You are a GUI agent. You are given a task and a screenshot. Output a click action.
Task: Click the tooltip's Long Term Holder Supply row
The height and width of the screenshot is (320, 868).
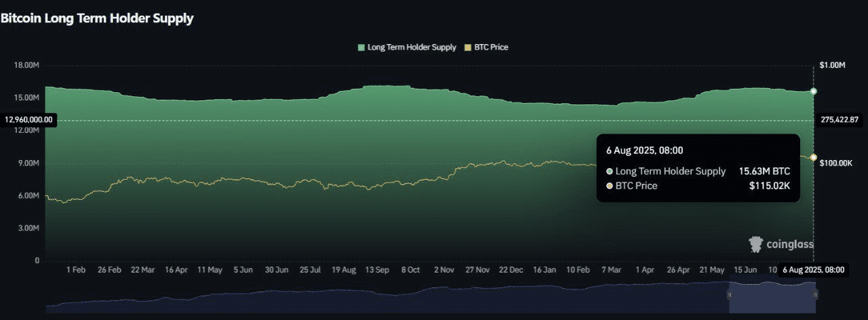click(698, 172)
